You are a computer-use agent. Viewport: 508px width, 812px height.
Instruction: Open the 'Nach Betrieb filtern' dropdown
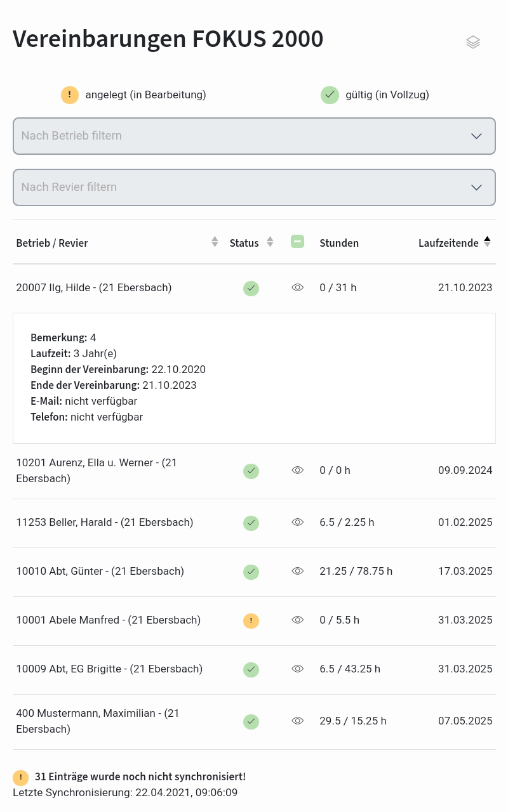click(254, 136)
